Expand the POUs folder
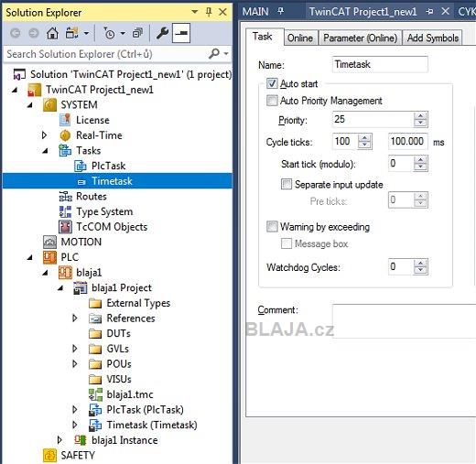This screenshot has height=464, width=476. coord(74,363)
